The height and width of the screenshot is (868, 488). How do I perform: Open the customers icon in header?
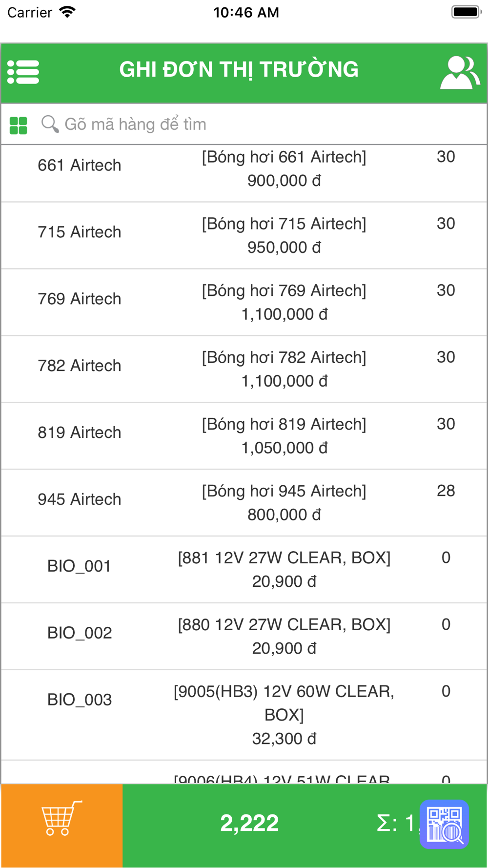[x=460, y=73]
